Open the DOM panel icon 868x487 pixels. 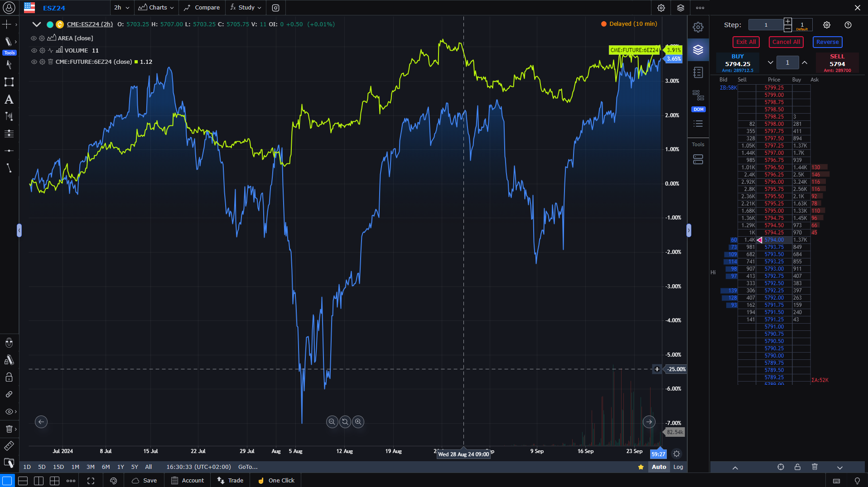[698, 99]
